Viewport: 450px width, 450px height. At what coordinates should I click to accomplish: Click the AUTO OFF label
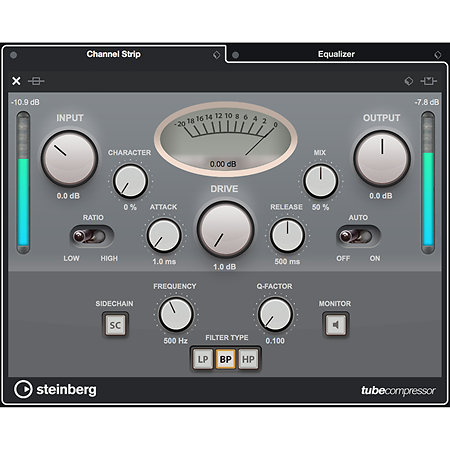(343, 258)
